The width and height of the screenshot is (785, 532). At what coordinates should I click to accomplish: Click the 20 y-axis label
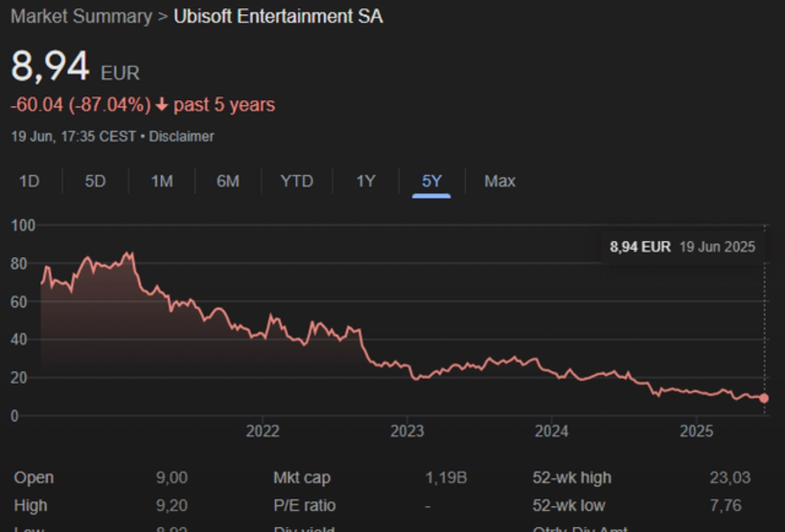coord(19,377)
